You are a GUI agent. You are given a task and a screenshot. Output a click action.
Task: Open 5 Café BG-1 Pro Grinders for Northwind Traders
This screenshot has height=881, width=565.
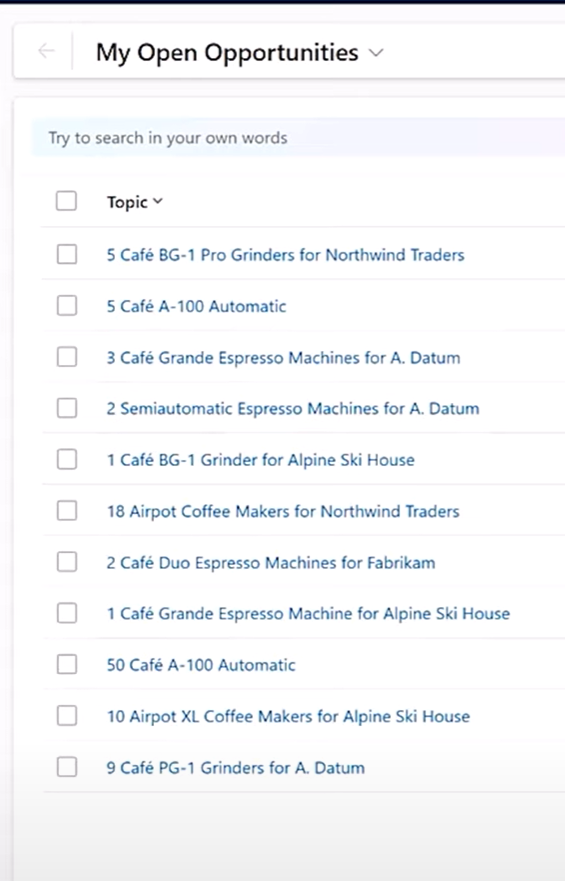(285, 255)
